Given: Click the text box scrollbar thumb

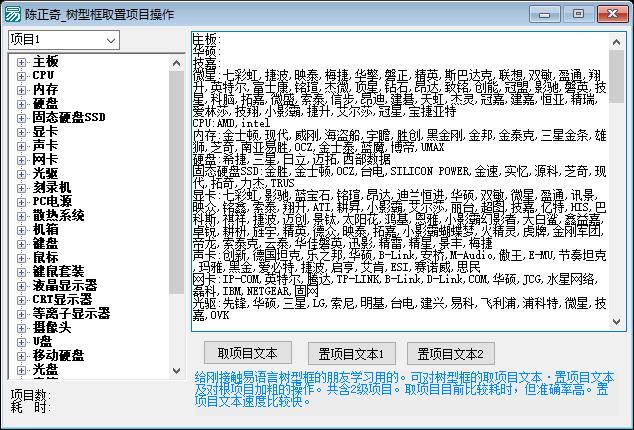Looking at the screenshot, I should click(617, 77).
